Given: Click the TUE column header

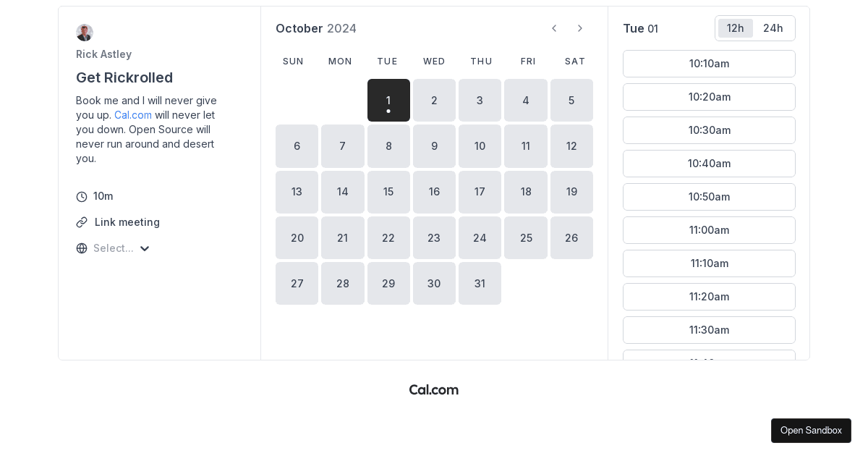Looking at the screenshot, I should click(x=388, y=62).
